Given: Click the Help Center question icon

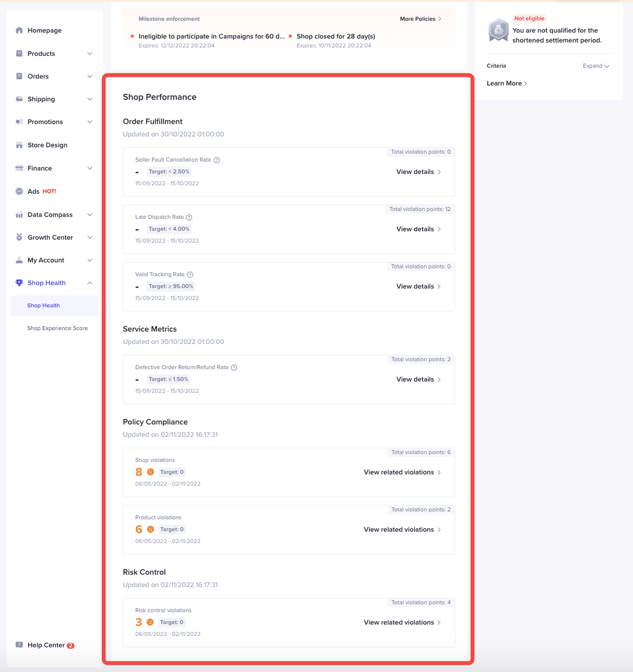Looking at the screenshot, I should 19,645.
